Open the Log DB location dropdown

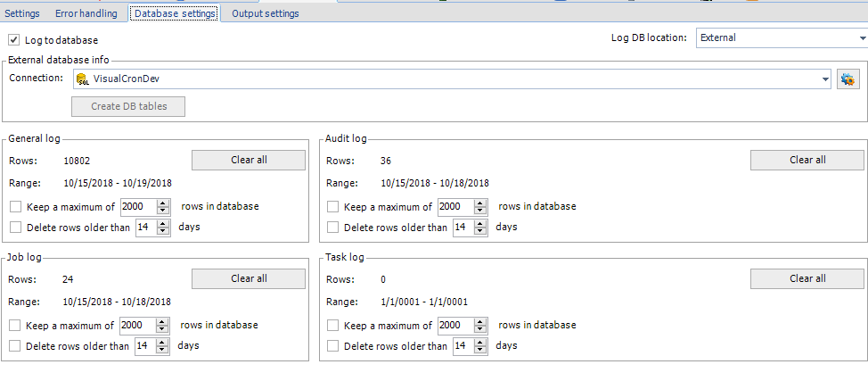tap(862, 38)
